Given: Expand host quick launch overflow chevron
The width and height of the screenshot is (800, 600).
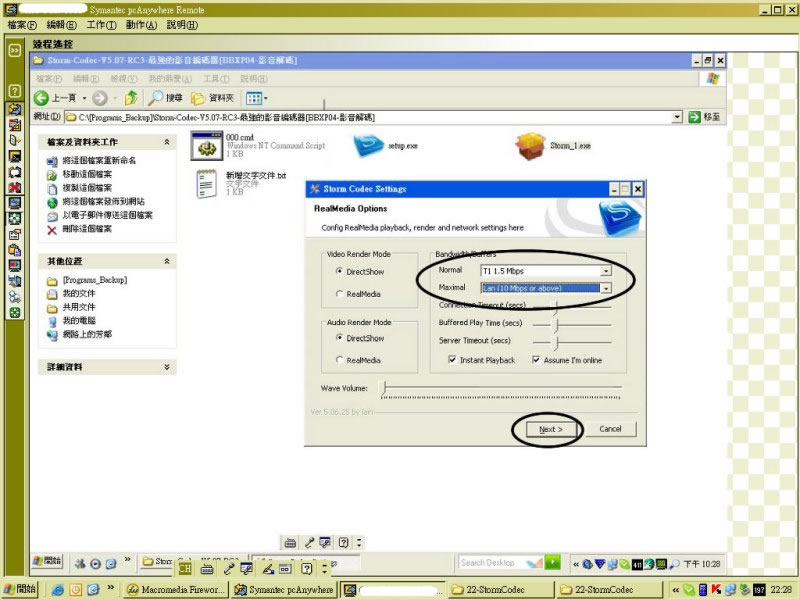Looking at the screenshot, I should point(110,588).
